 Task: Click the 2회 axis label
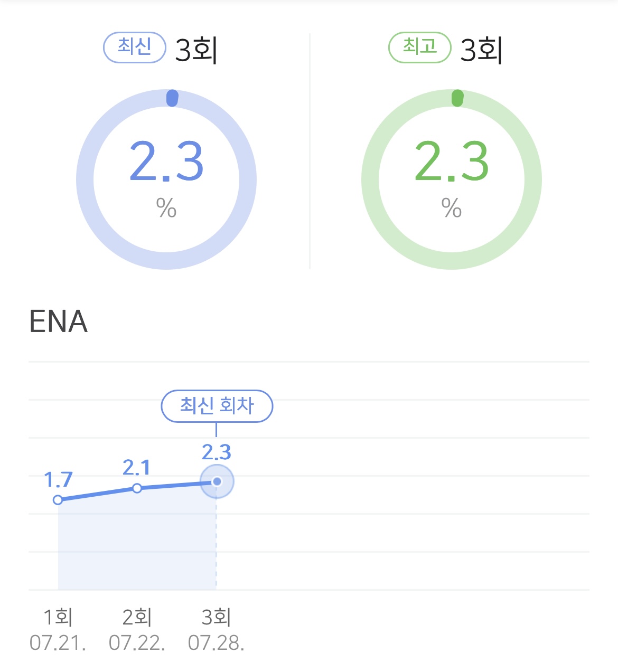(x=137, y=617)
